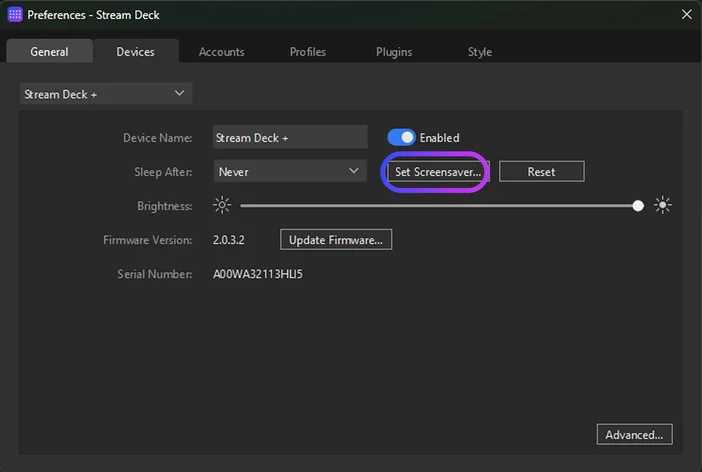
Task: Click the Reset button
Action: pyautogui.click(x=541, y=172)
